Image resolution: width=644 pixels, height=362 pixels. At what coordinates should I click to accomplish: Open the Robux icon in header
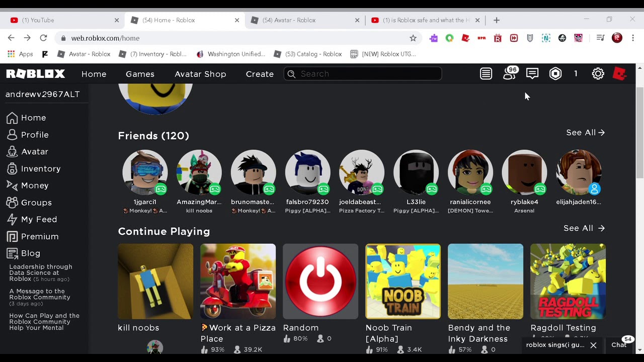[555, 74]
